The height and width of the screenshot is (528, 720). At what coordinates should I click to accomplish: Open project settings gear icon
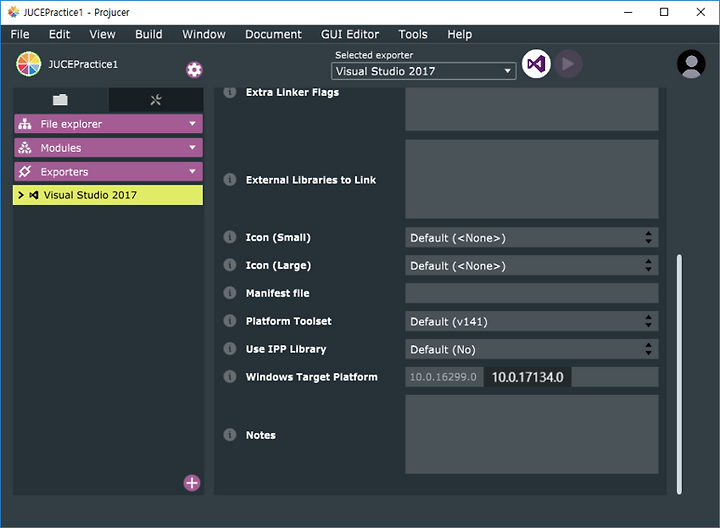click(x=194, y=70)
